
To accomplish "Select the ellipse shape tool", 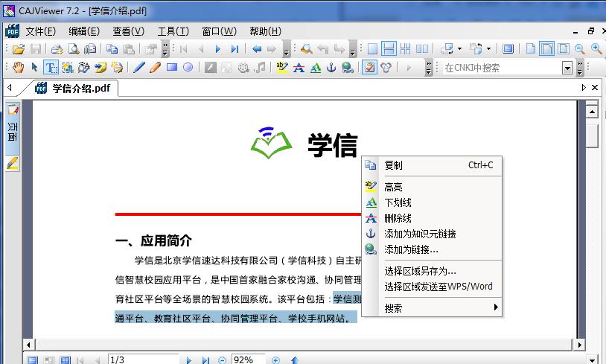I will (188, 68).
